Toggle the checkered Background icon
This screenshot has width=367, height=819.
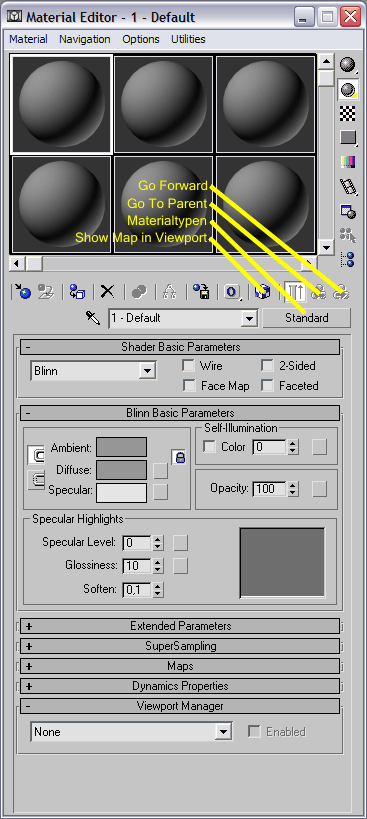click(348, 112)
